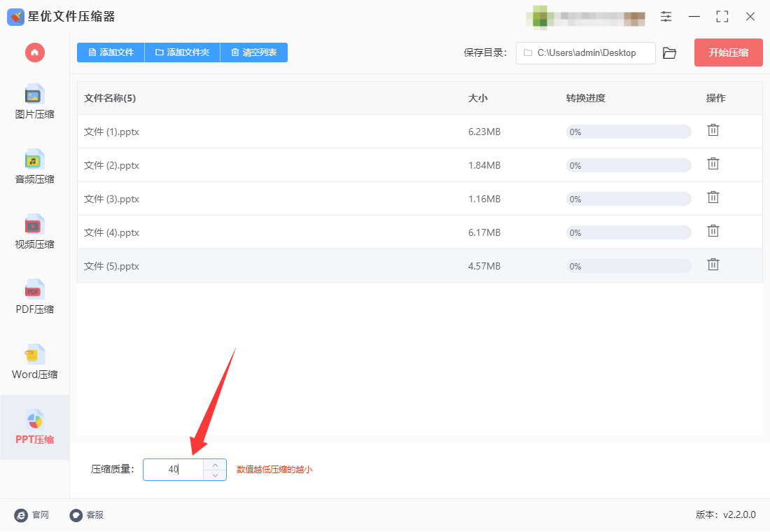Open 音频压缩 audio compression section
The width and height of the screenshot is (770, 532).
tap(34, 167)
